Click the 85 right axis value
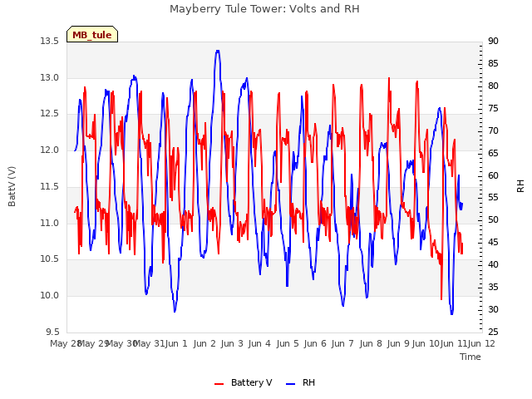The height and width of the screenshot is (399, 532). click(493, 63)
